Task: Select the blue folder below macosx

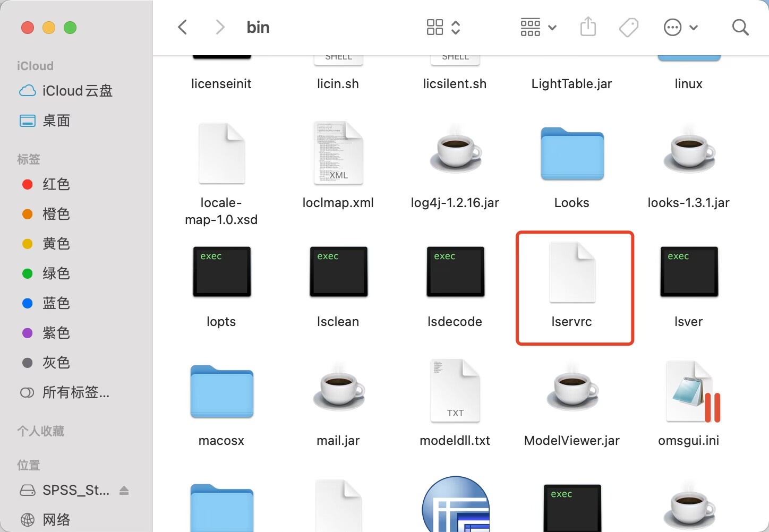Action: (x=221, y=508)
